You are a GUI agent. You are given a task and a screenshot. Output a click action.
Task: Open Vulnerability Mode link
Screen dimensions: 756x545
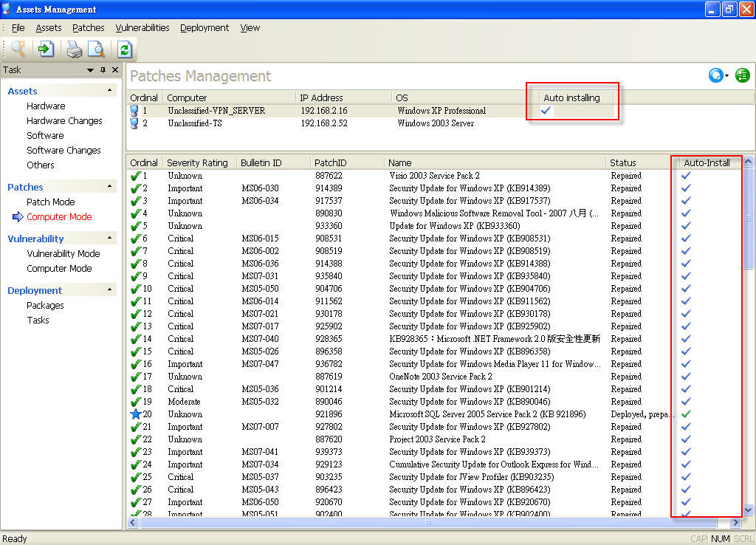coord(63,253)
